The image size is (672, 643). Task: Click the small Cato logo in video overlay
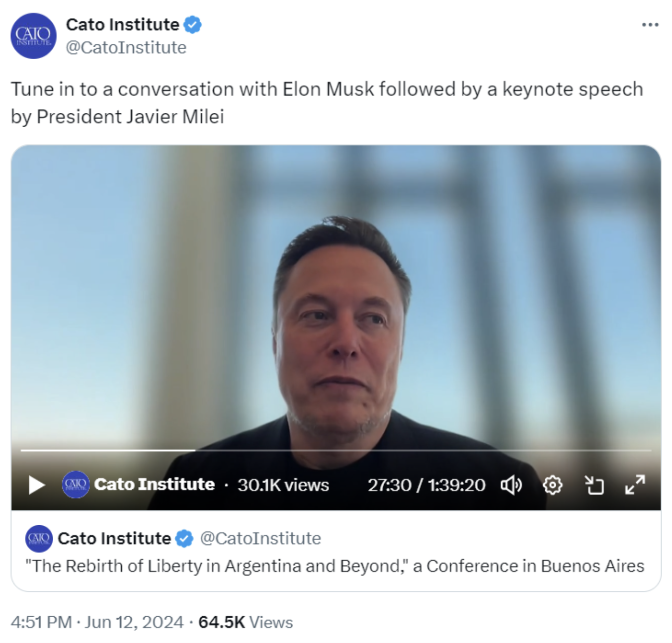pos(76,484)
